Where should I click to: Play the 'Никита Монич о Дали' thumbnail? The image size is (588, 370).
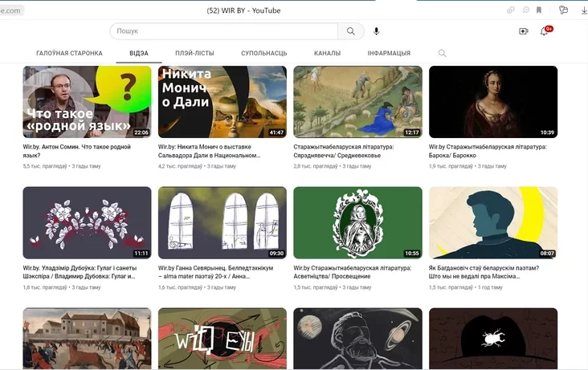tap(223, 102)
